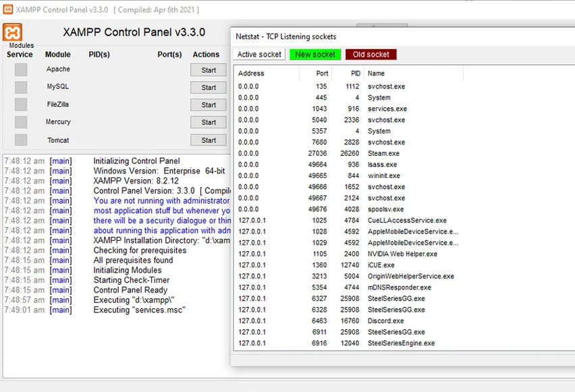Switch to the Active socket view
The image size is (575, 392).
point(259,54)
